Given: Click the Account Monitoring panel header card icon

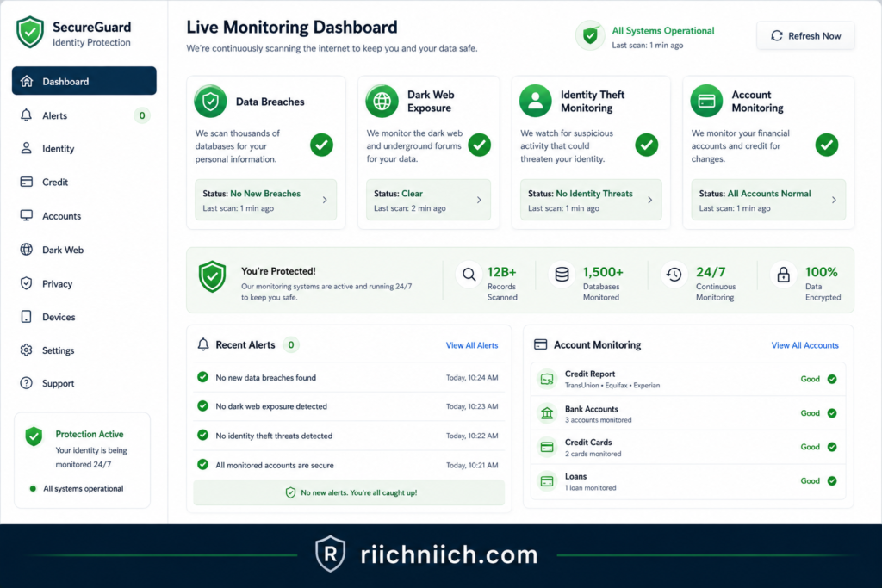Looking at the screenshot, I should click(x=541, y=344).
